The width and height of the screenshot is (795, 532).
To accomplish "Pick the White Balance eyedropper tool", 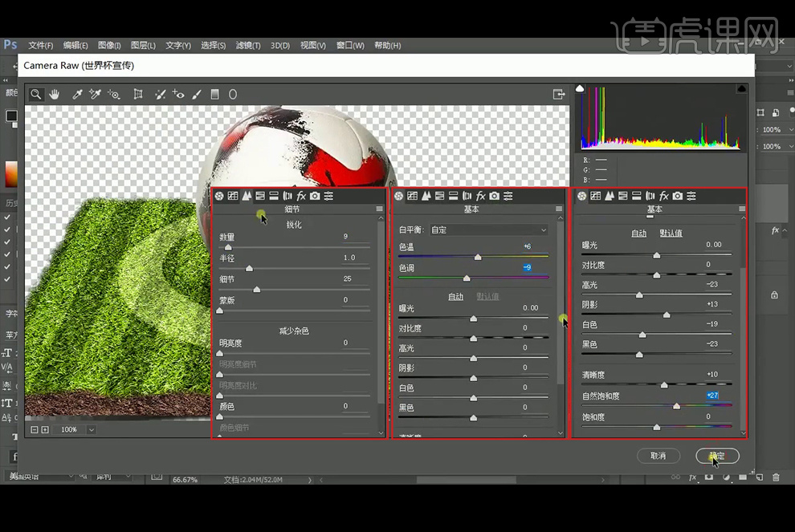I will click(x=78, y=94).
